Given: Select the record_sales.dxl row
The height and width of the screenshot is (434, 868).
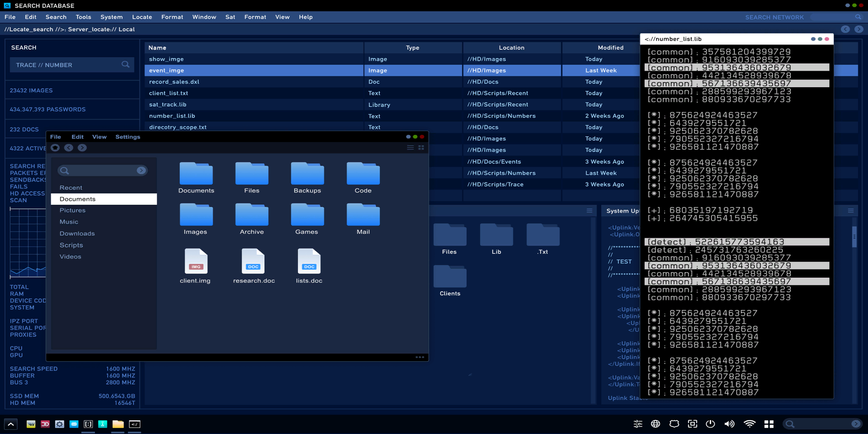Looking at the screenshot, I should pos(392,82).
